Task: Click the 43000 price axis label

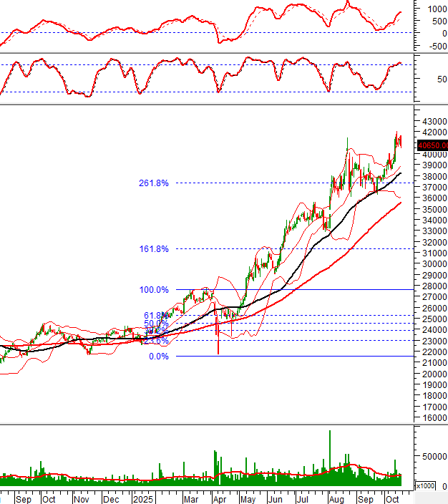Action: pyautogui.click(x=433, y=122)
